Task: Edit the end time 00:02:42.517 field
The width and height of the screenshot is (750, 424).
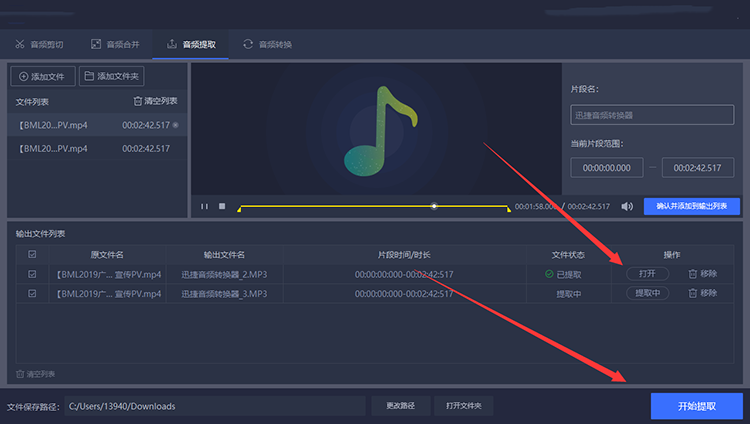Action: point(697,168)
